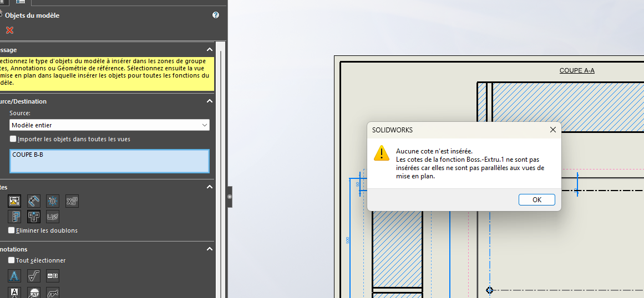The width and height of the screenshot is (644, 298).
Task: Toggle the instance count pattern icon
Action: [x=53, y=201]
